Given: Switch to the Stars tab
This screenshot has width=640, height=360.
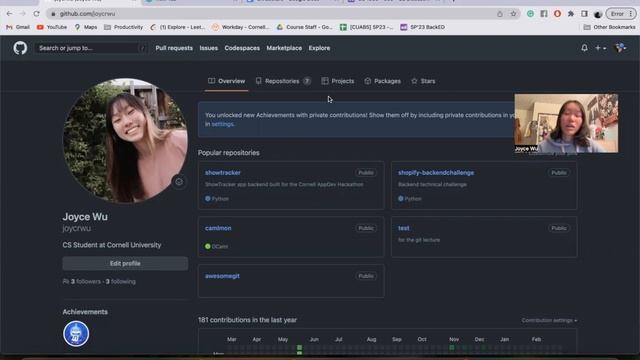Looking at the screenshot, I should [x=423, y=81].
